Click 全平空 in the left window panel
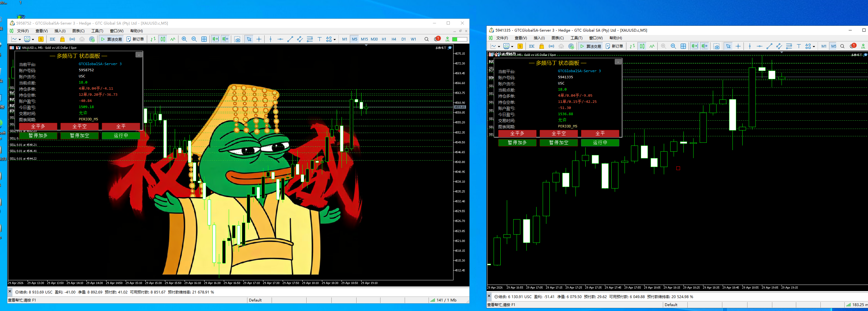This screenshot has width=868, height=311. (79, 126)
